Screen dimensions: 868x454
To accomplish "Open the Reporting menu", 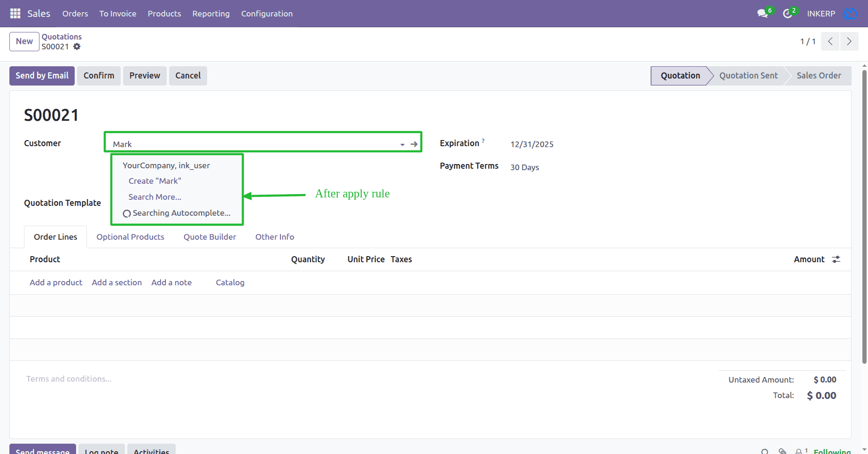I will (x=211, y=14).
